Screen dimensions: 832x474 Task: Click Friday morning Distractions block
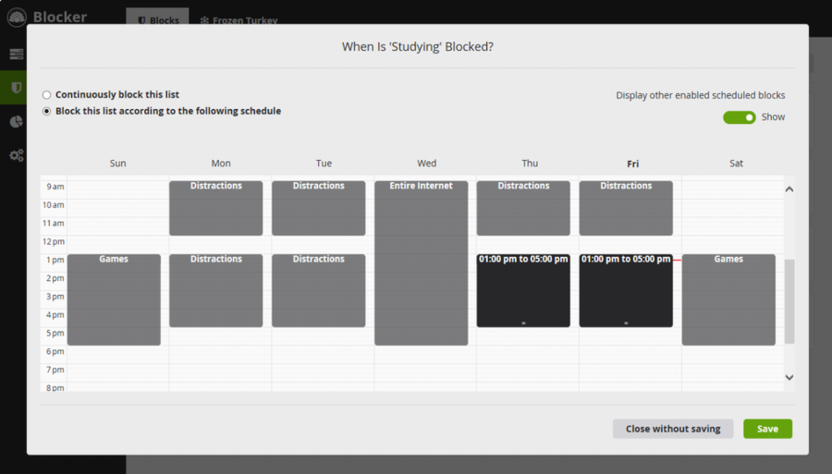626,208
